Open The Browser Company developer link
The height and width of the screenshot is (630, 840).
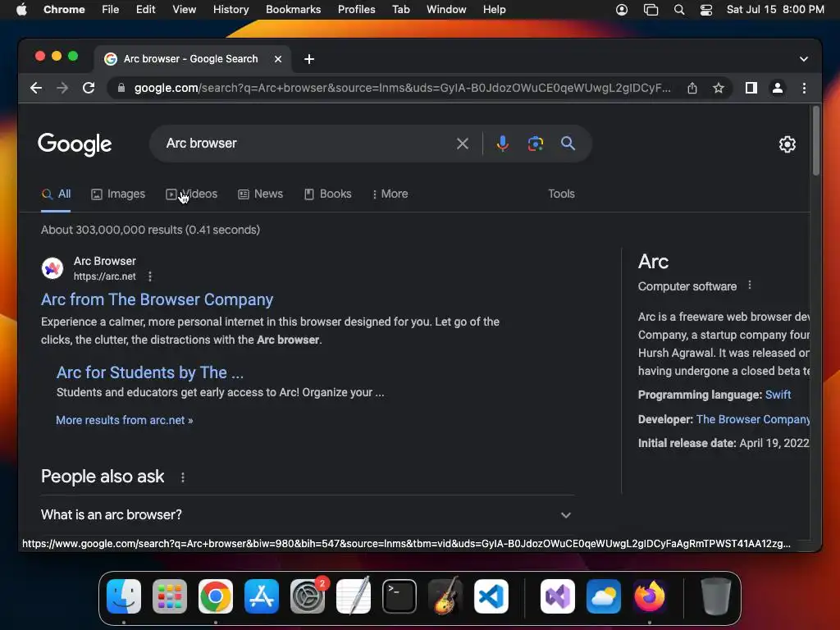[753, 419]
